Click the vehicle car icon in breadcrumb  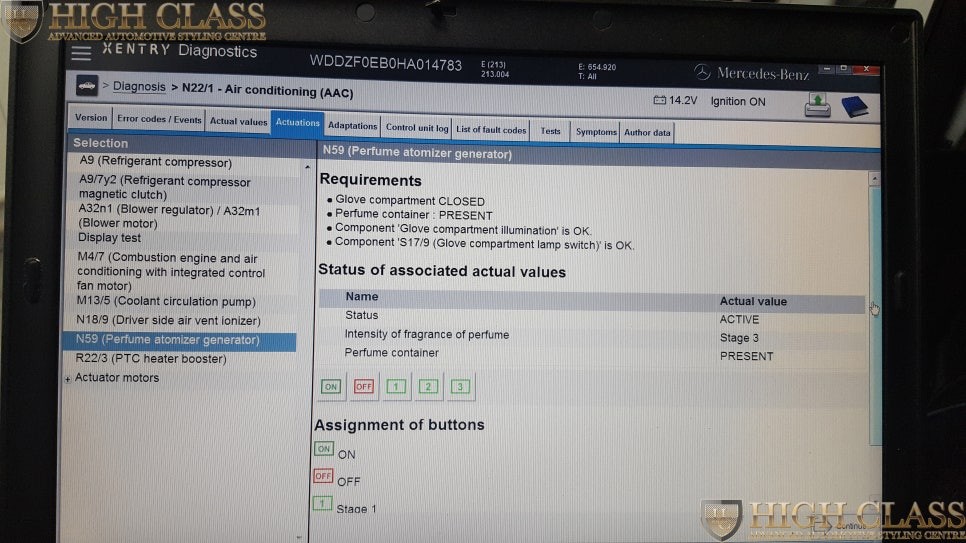[x=87, y=87]
